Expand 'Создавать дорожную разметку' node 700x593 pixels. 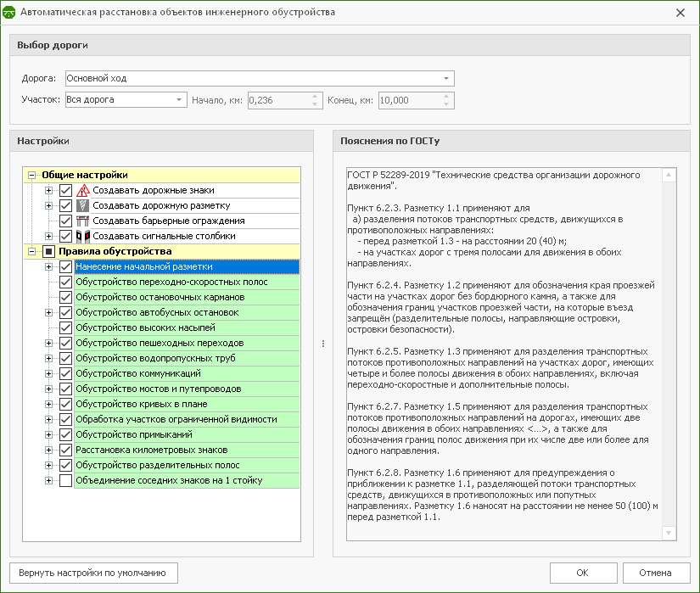[x=48, y=205]
